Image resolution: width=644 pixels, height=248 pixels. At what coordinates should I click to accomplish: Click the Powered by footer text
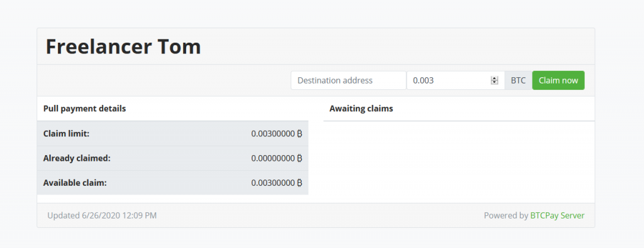tap(506, 215)
